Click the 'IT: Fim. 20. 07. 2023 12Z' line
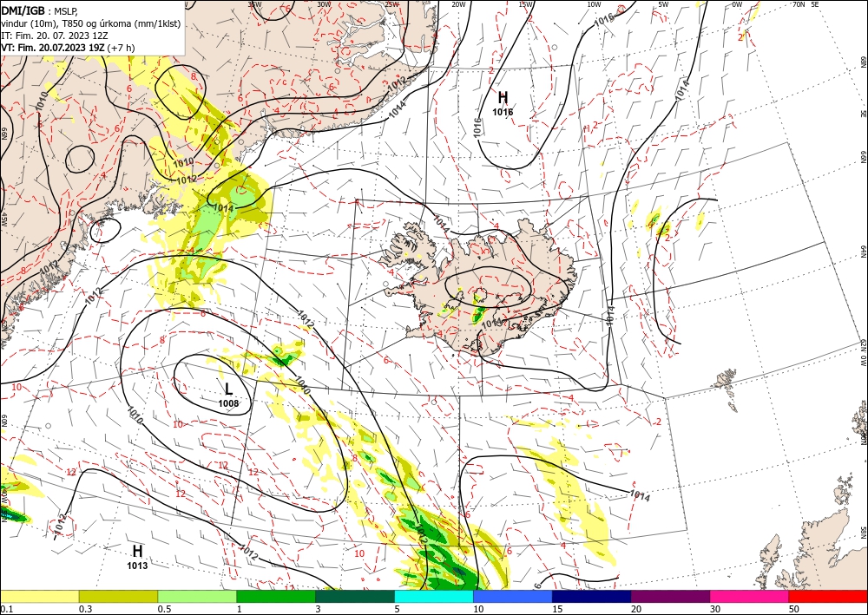 coord(53,36)
